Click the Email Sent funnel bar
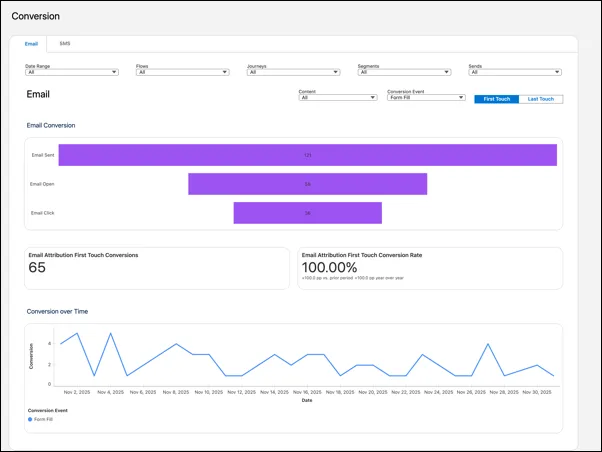 (307, 155)
